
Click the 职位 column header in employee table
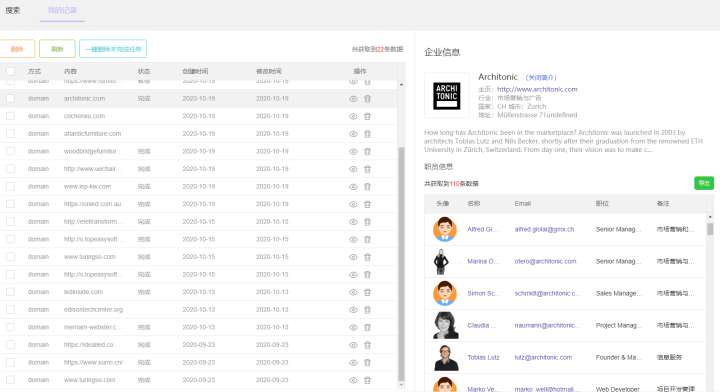pyautogui.click(x=602, y=203)
